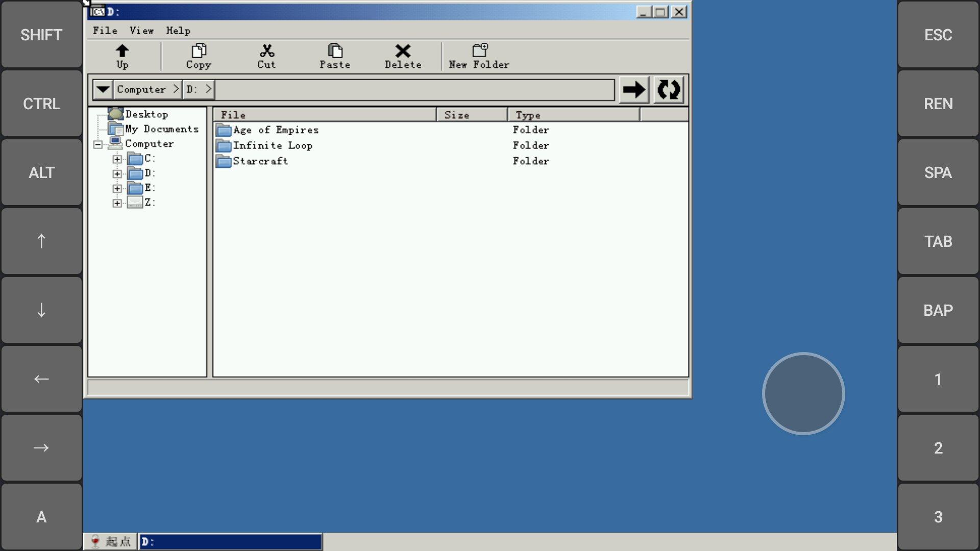The width and height of the screenshot is (980, 551).
Task: Select the Infinite Loop folder icon
Action: tap(224, 146)
